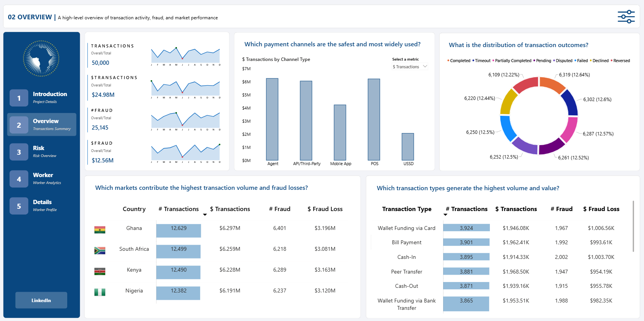
Task: Click the number 3 Risk icon
Action: click(x=19, y=152)
